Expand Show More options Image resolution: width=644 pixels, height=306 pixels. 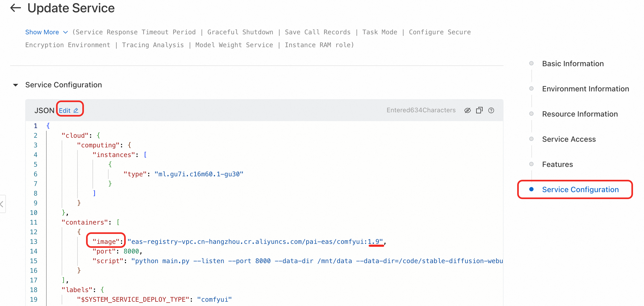(42, 32)
